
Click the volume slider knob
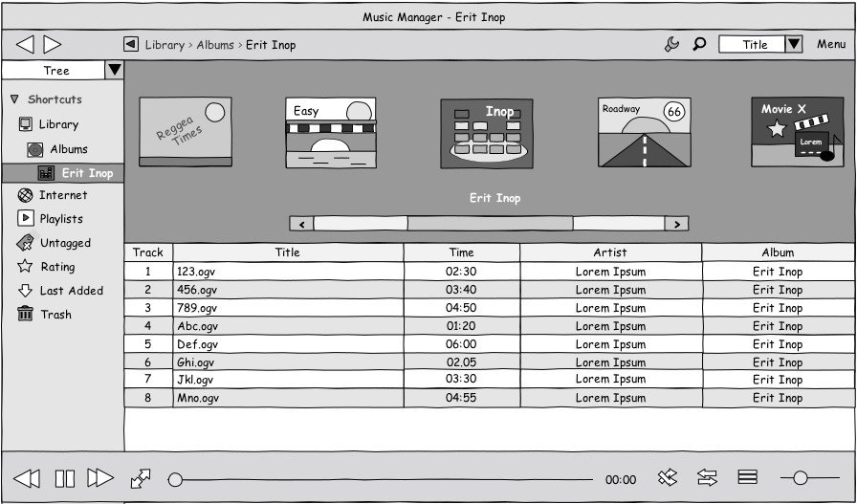pos(801,478)
